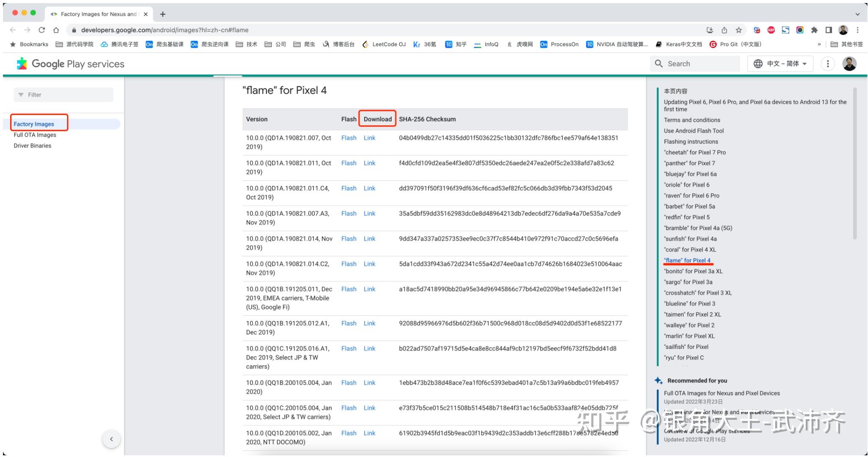
Task: Open a new browser tab with the plus button
Action: click(x=163, y=14)
